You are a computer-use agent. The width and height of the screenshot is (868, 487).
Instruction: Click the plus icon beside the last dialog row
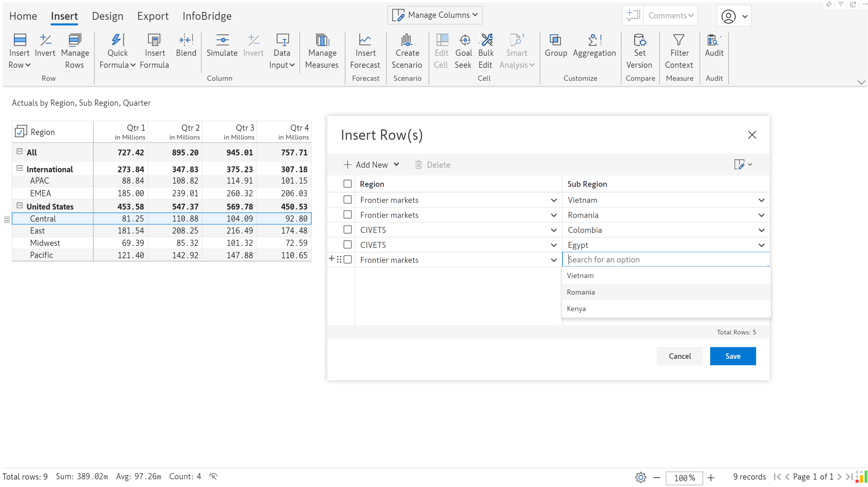(332, 259)
